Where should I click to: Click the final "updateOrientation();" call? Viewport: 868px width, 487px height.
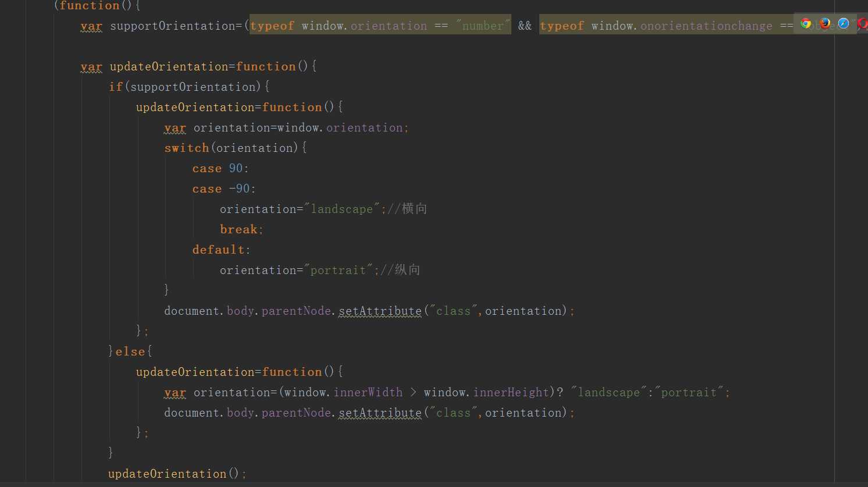pyautogui.click(x=177, y=474)
